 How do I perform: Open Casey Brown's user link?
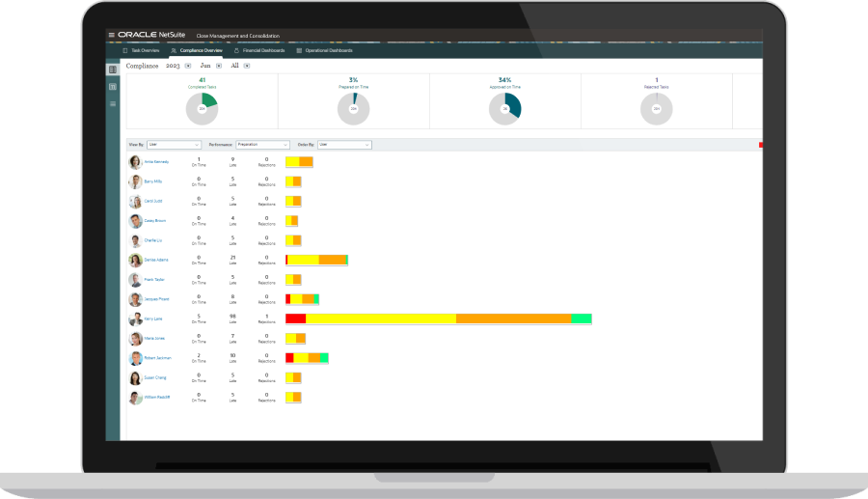pyautogui.click(x=155, y=220)
